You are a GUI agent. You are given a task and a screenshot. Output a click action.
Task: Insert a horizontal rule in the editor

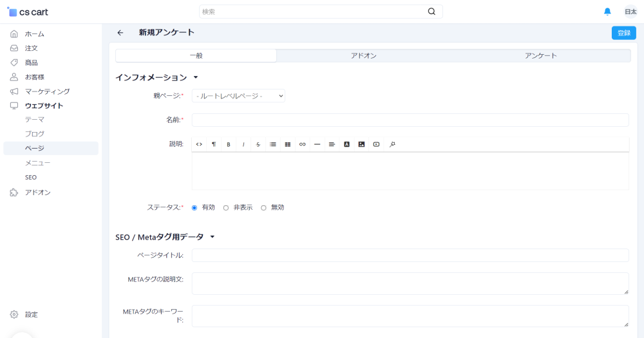pos(317,144)
